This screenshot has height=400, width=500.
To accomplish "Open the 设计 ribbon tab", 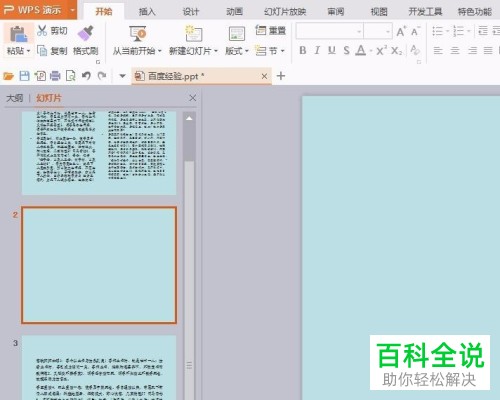I will coord(191,12).
